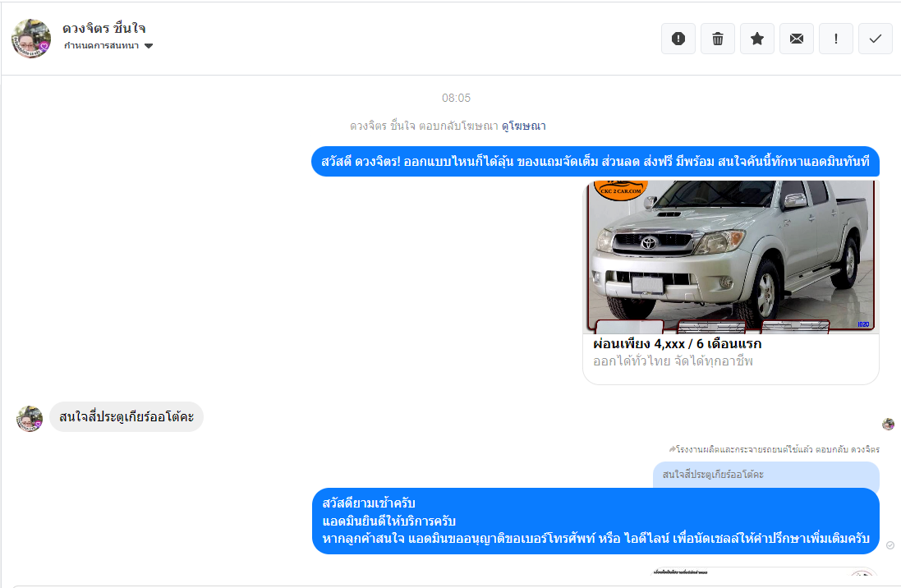Open contact name ดวงจิตร ชื่นใจ in header
Screen dimensions: 901x588
click(104, 29)
